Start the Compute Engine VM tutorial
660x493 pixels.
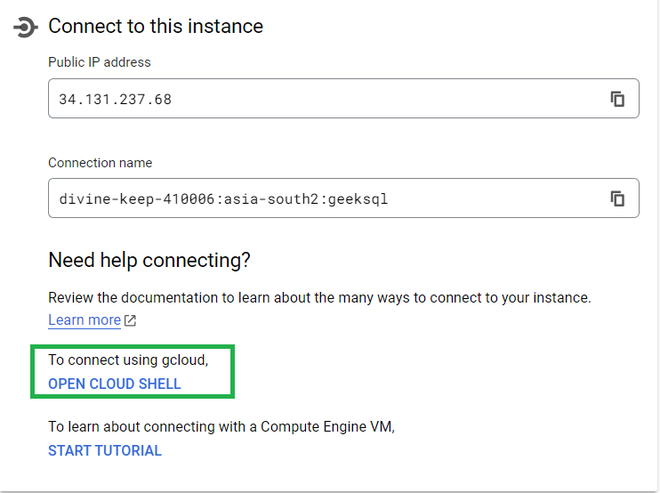105,451
